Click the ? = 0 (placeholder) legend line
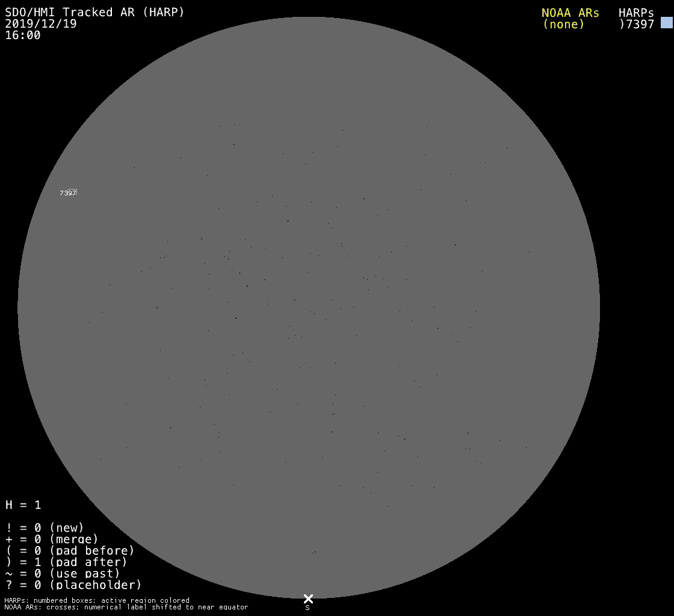 [73, 584]
